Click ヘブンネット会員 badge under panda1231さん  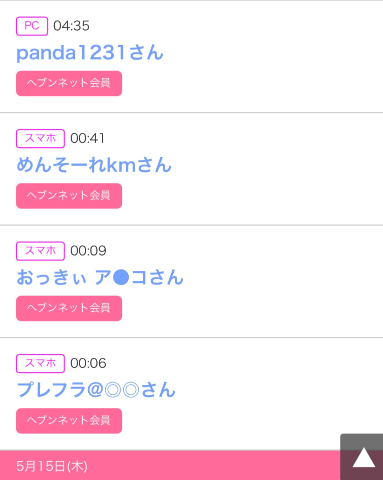click(x=69, y=83)
